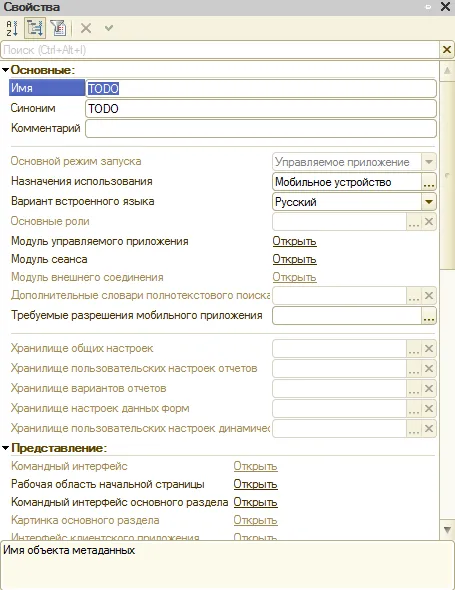
Task: Clear Хранилище общих настроек field
Action: point(429,349)
